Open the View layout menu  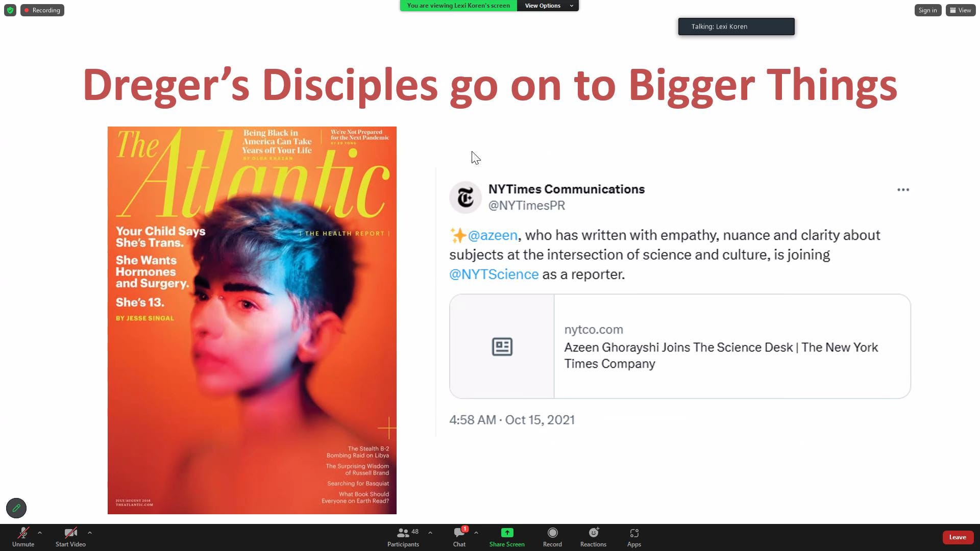click(x=961, y=10)
